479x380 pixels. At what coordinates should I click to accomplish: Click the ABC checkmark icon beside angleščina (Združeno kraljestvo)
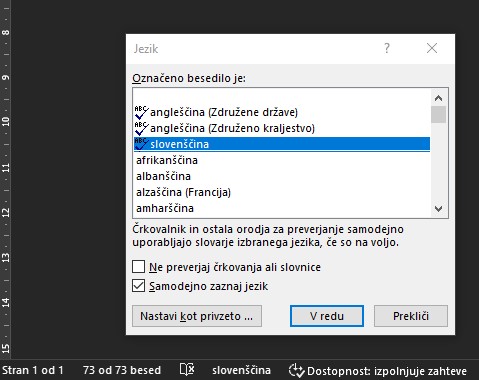(x=142, y=128)
